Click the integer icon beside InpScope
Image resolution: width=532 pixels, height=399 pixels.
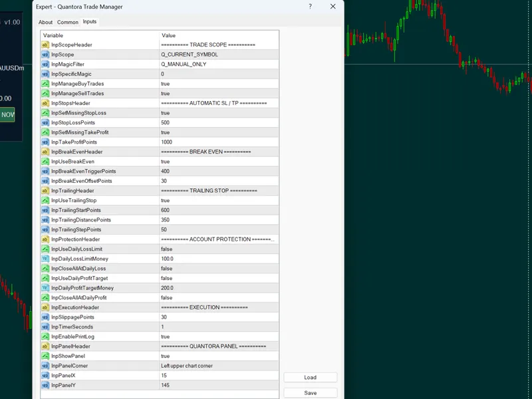click(x=45, y=55)
